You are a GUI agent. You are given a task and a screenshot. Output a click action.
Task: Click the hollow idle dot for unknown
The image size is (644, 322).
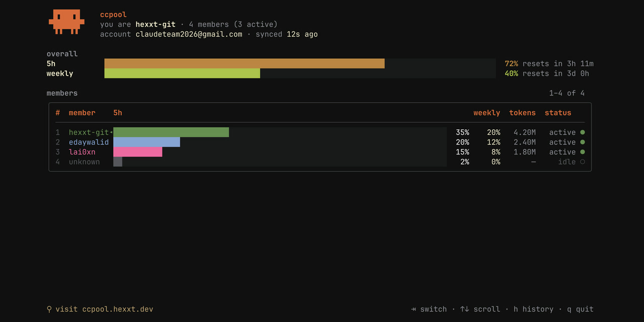pyautogui.click(x=582, y=162)
